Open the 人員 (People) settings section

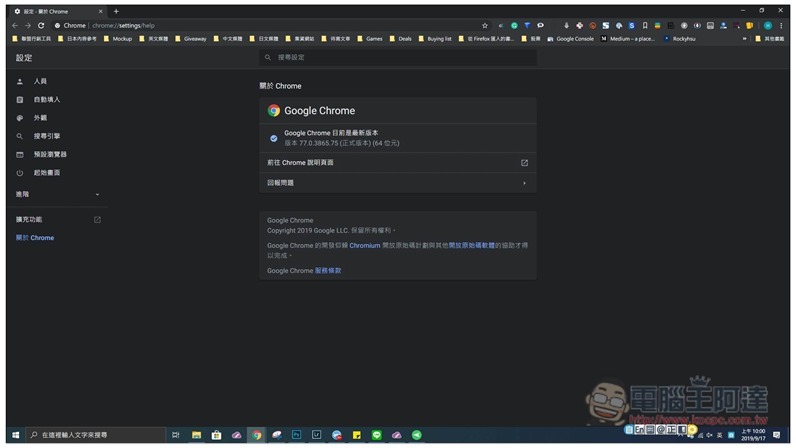coord(39,81)
